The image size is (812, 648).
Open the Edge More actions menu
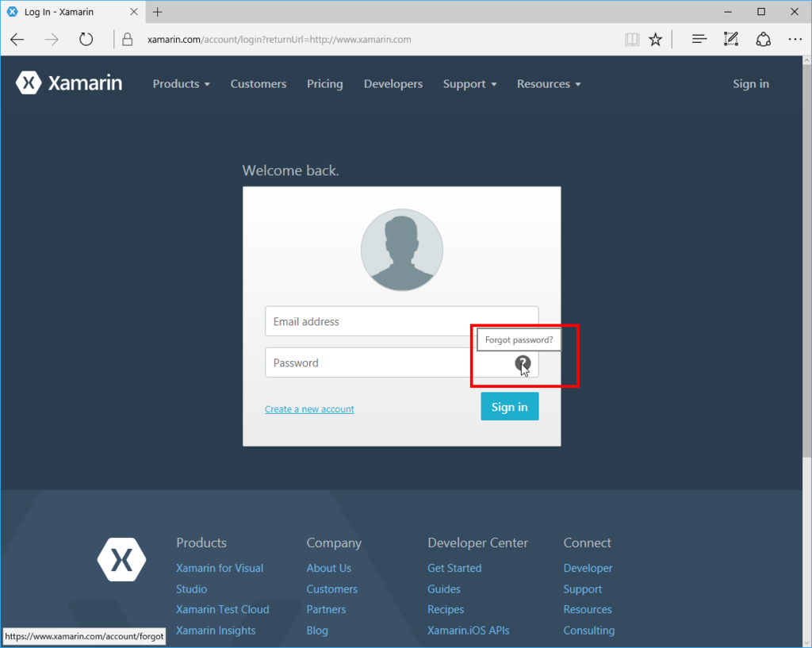[795, 40]
